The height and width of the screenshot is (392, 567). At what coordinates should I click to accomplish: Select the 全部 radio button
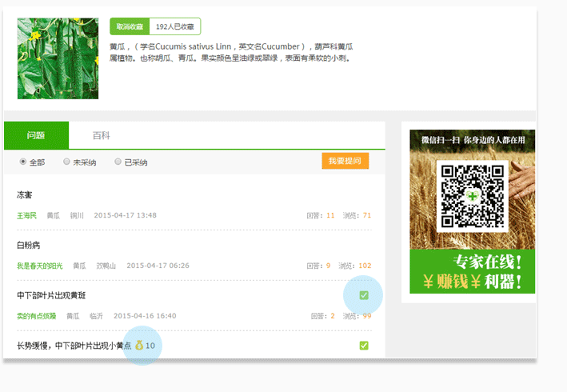click(23, 162)
